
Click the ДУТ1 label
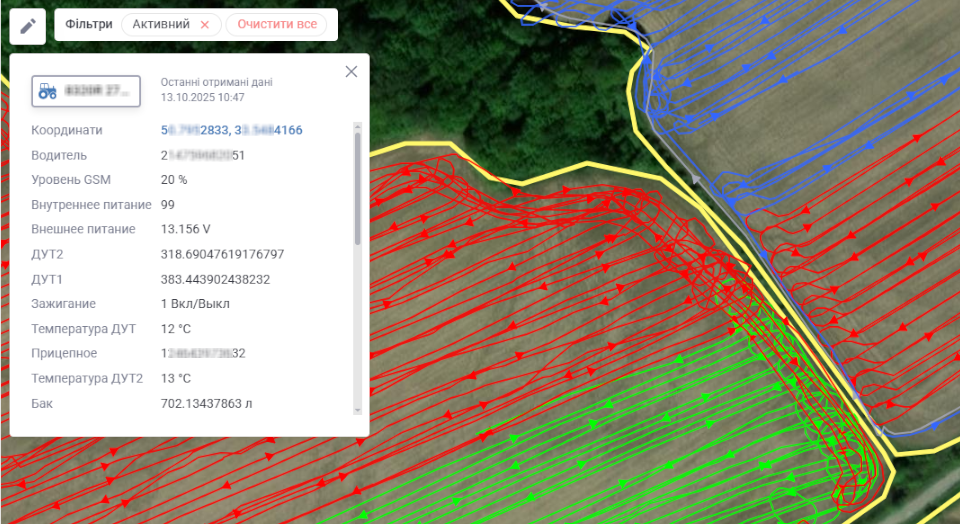coord(47,280)
